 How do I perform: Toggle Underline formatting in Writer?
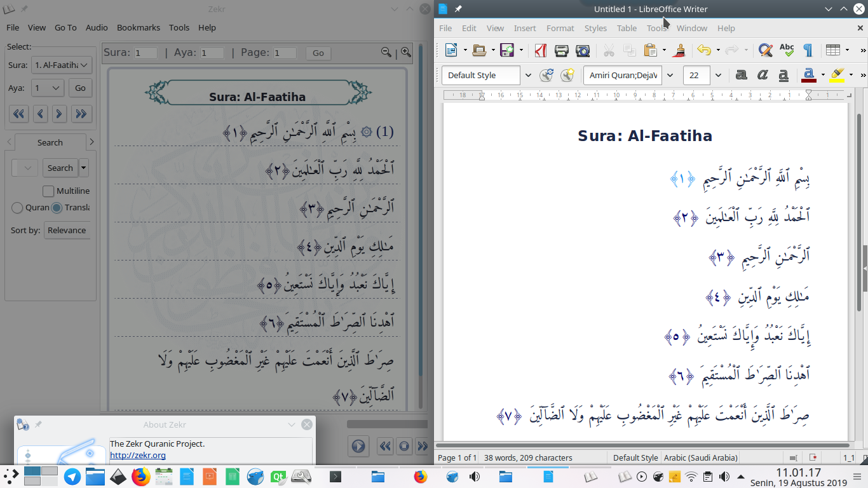tap(783, 75)
